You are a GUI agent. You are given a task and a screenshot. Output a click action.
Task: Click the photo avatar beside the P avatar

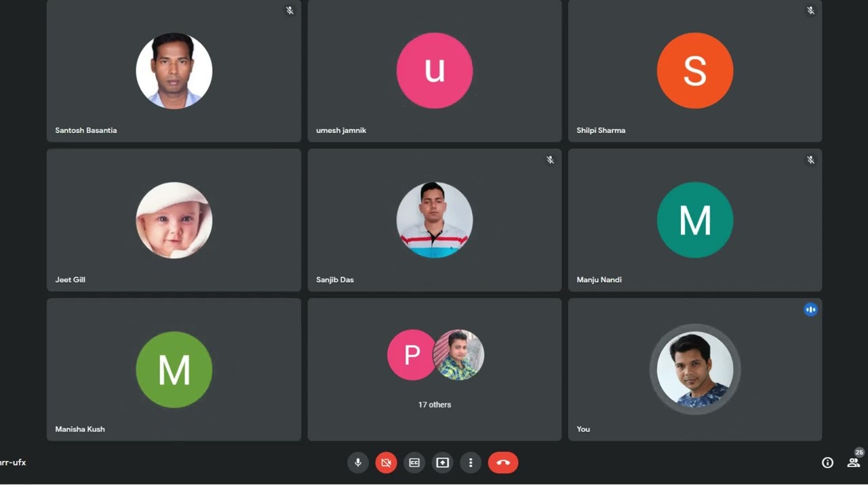tap(459, 355)
